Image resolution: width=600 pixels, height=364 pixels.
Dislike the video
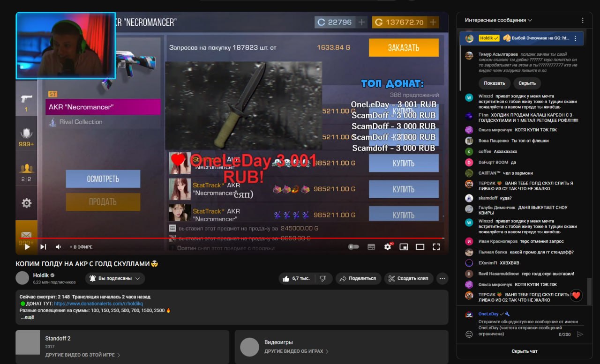[x=323, y=278]
